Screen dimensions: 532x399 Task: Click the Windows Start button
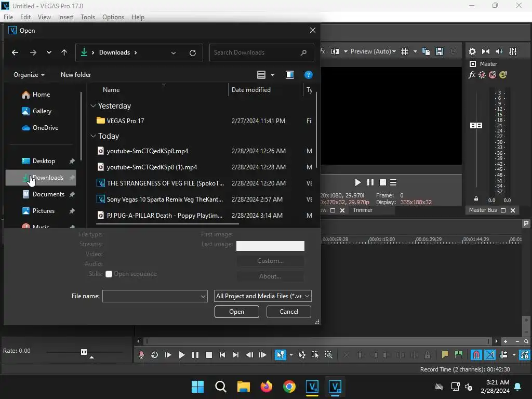197,387
